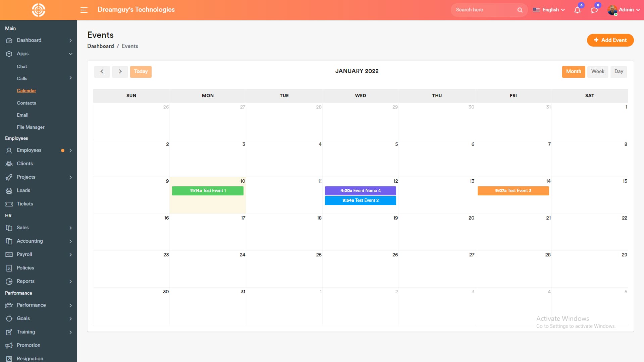The width and height of the screenshot is (644, 362).
Task: Click the Dreamguy's target logo
Action: [x=39, y=10]
